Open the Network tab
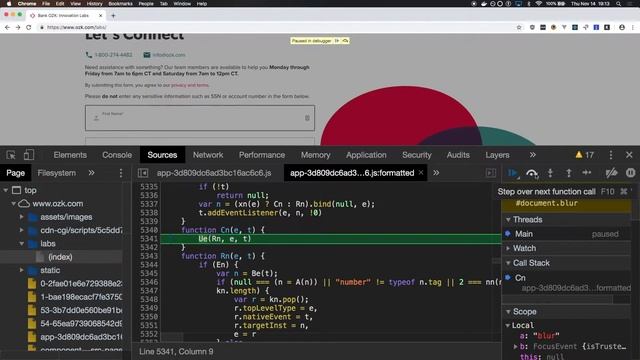 point(208,155)
